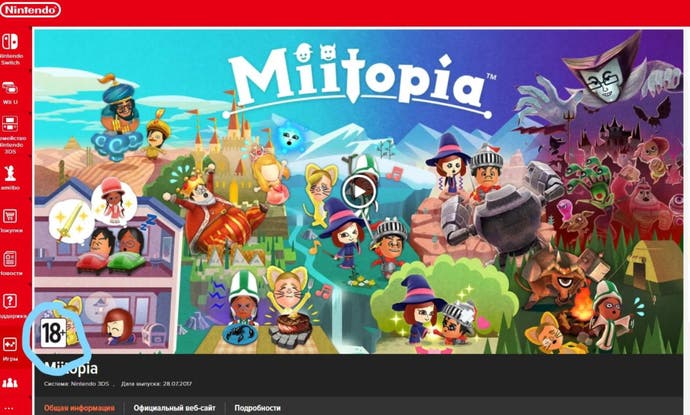Select the Nintendo 3DS family icon
This screenshot has width=690, height=415.
click(10, 124)
